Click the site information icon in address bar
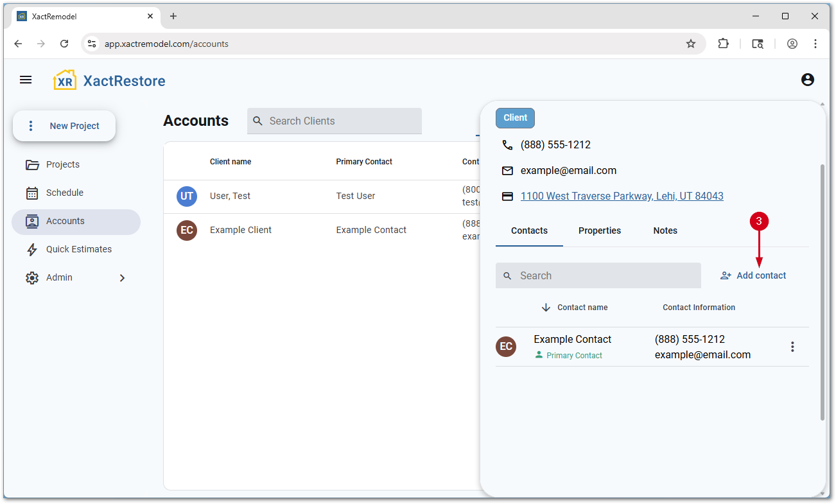Image resolution: width=836 pixels, height=504 pixels. [x=92, y=44]
